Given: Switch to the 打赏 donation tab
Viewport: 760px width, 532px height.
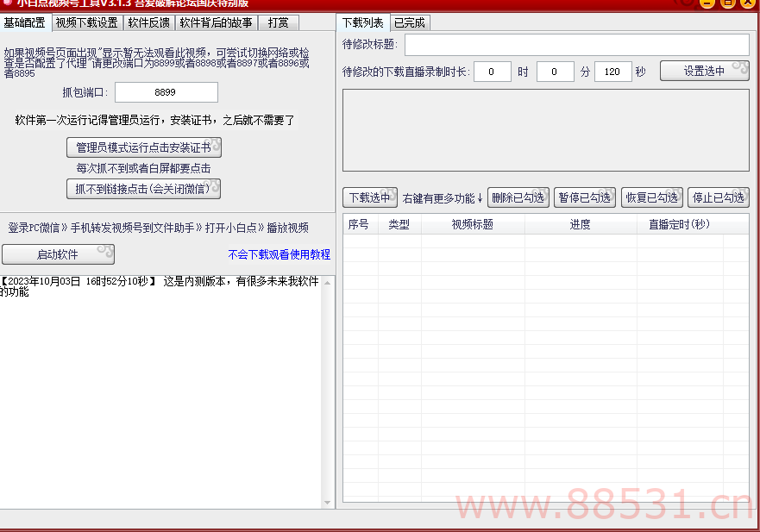Looking at the screenshot, I should pos(278,22).
